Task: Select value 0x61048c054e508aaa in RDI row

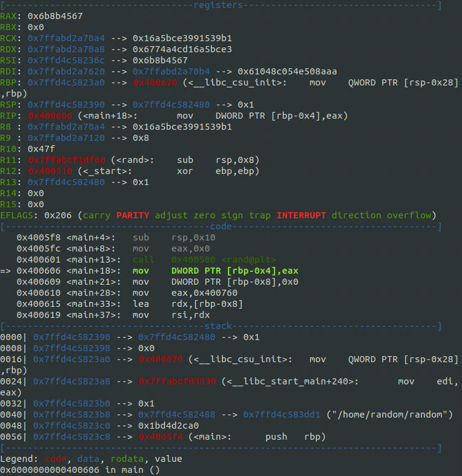Action: coord(287,71)
